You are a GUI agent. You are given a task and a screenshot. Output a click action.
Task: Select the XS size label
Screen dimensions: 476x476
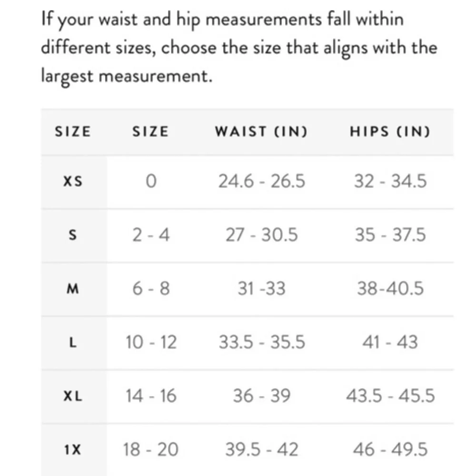click(x=73, y=181)
